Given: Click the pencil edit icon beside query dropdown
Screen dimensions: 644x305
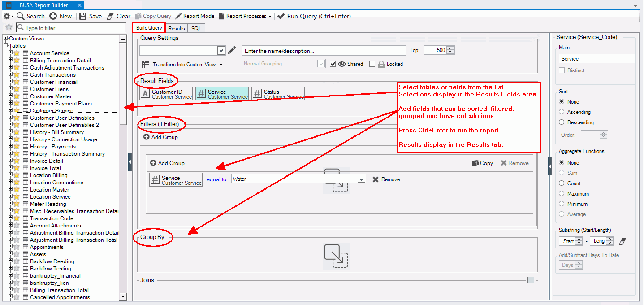Looking at the screenshot, I should [232, 50].
